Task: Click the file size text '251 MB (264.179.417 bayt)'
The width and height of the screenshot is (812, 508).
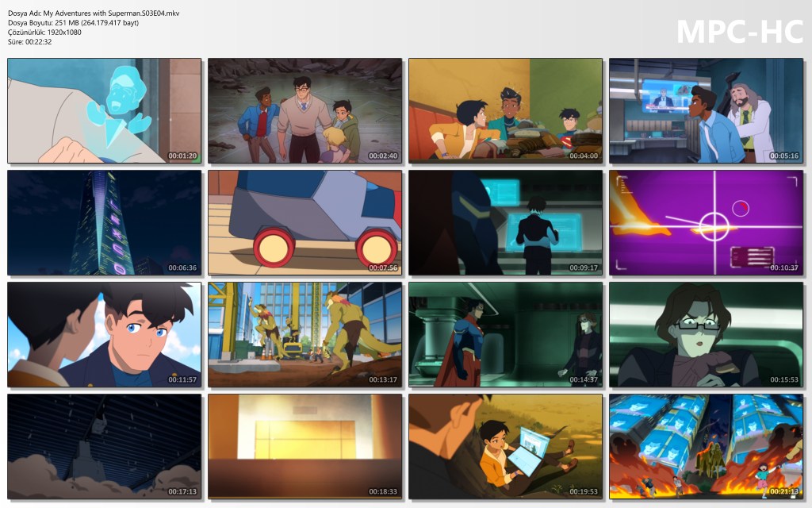Action: click(97, 23)
